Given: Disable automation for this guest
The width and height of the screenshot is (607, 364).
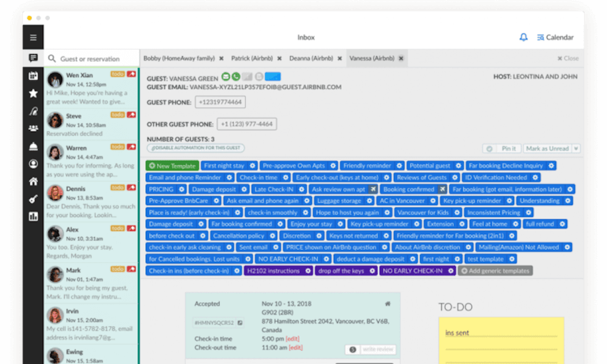Looking at the screenshot, I should coord(195,148).
